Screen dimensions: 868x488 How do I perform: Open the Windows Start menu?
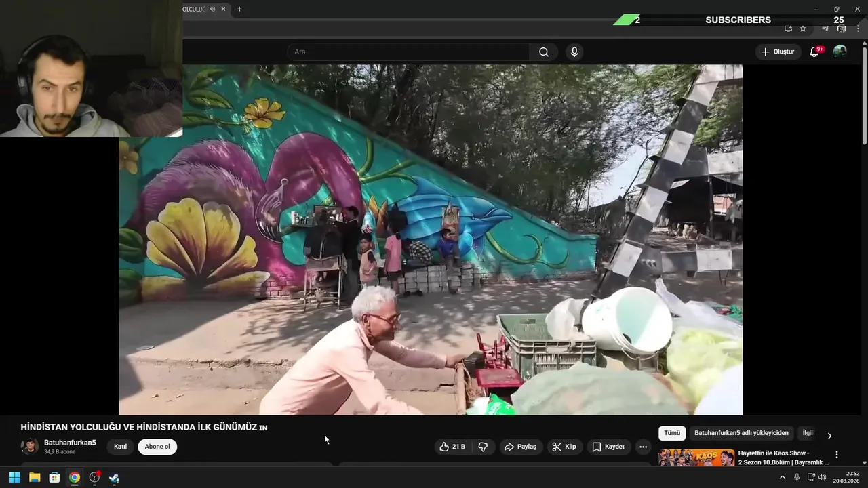coord(14,477)
